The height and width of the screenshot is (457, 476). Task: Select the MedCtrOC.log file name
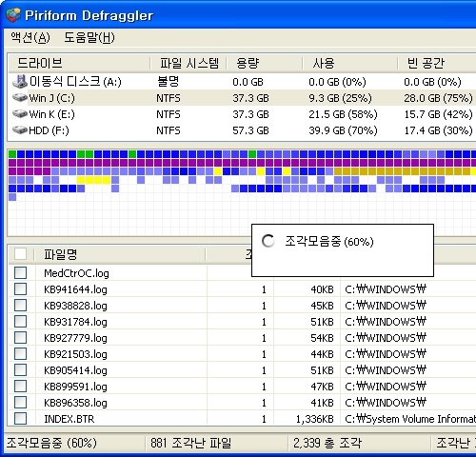(76, 273)
